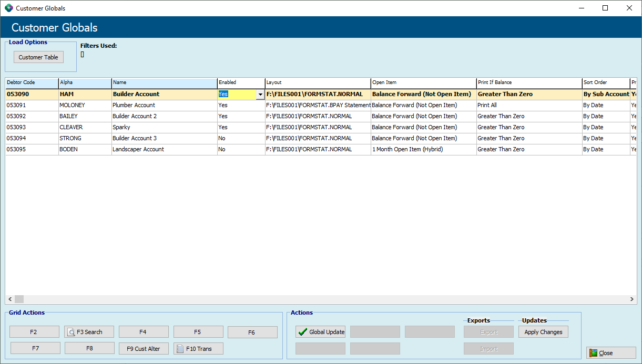
Task: Click the '1 Month Open Item (Hybrid)' cell
Action: pos(424,149)
